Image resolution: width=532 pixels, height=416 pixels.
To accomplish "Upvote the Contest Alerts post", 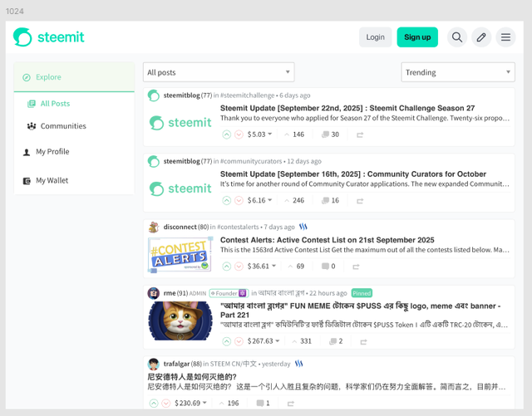I will pos(226,267).
